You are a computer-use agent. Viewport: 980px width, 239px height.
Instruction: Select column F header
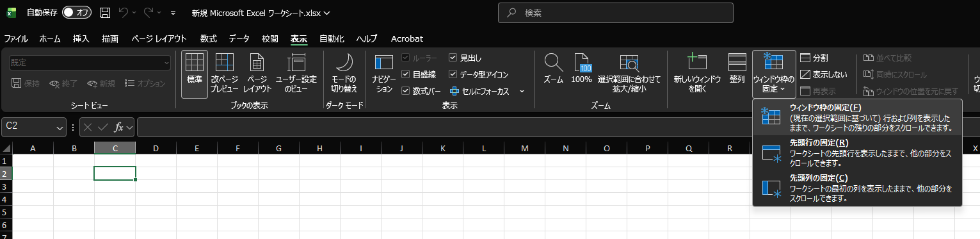tap(237, 149)
